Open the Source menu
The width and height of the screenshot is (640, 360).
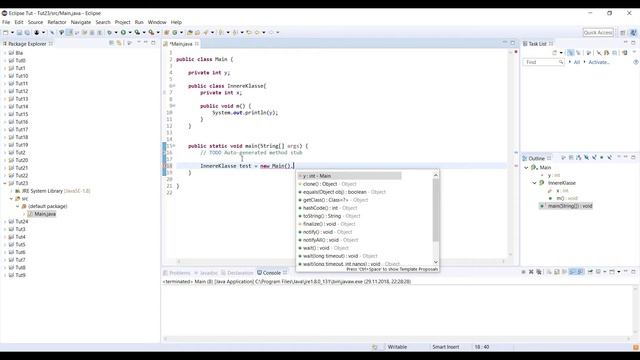[x=35, y=22]
